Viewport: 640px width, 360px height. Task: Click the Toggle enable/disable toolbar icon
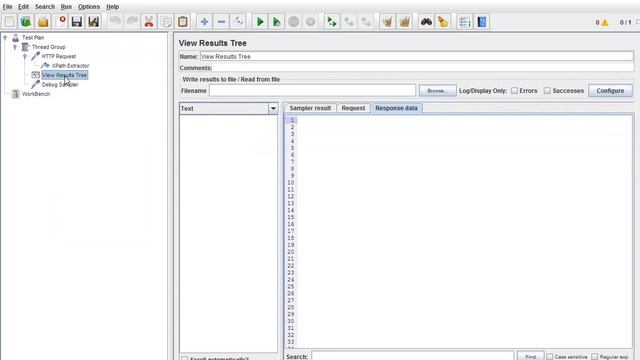[x=238, y=22]
